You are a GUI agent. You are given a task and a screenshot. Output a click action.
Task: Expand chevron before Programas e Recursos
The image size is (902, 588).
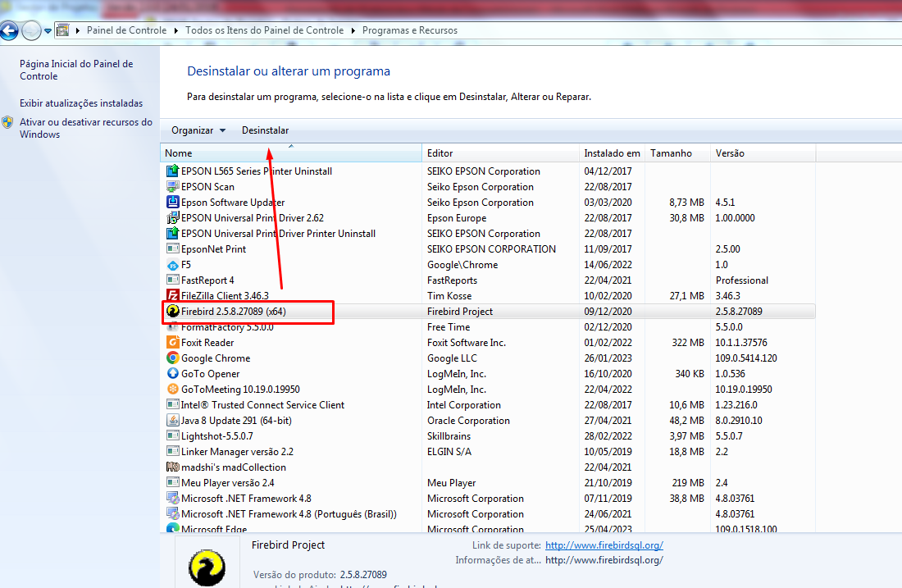point(353,30)
